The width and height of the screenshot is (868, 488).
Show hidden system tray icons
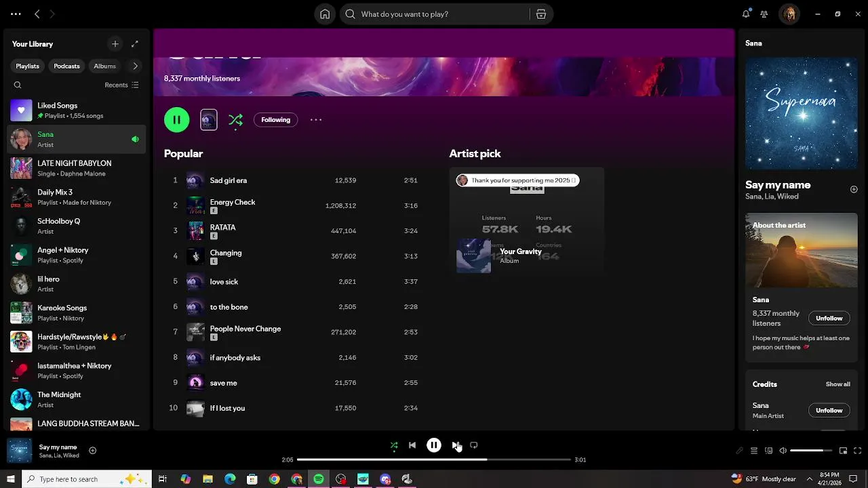[x=809, y=479]
